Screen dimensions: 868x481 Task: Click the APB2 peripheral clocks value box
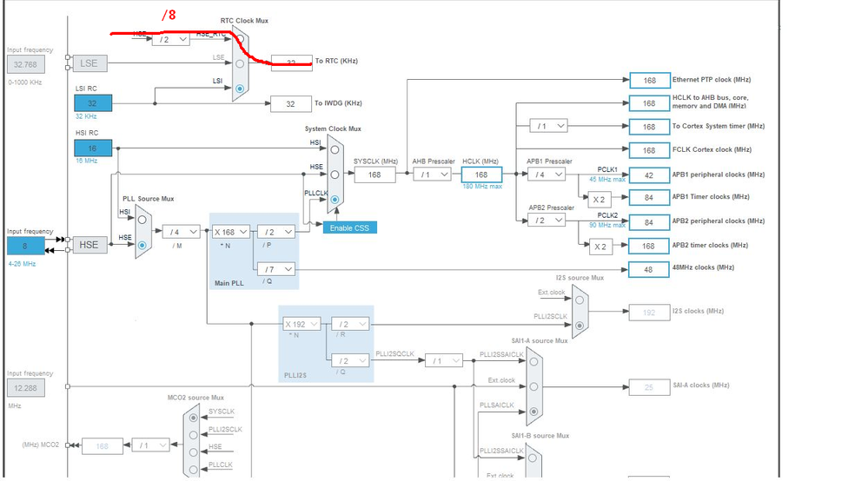click(649, 222)
